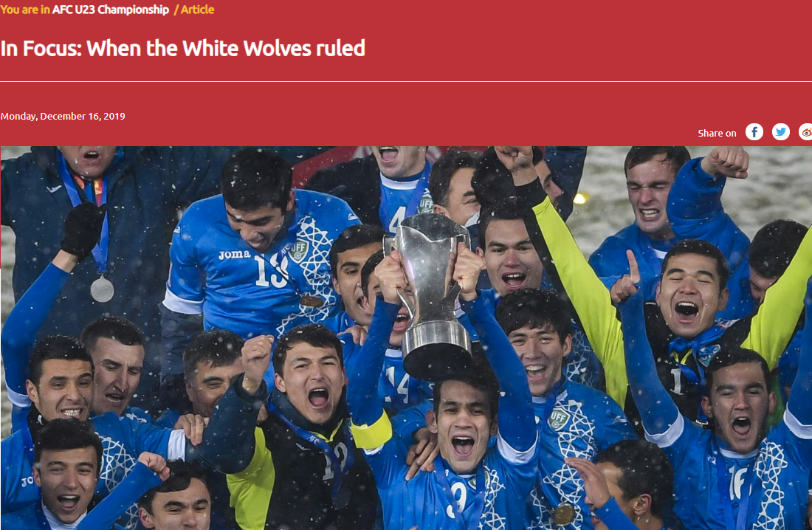This screenshot has width=812, height=530.
Task: Click the black glove raised in photo
Action: (83, 230)
